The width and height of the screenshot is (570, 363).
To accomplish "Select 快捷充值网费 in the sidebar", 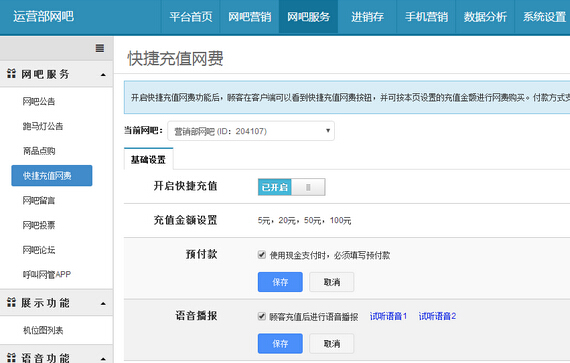I will click(x=52, y=176).
